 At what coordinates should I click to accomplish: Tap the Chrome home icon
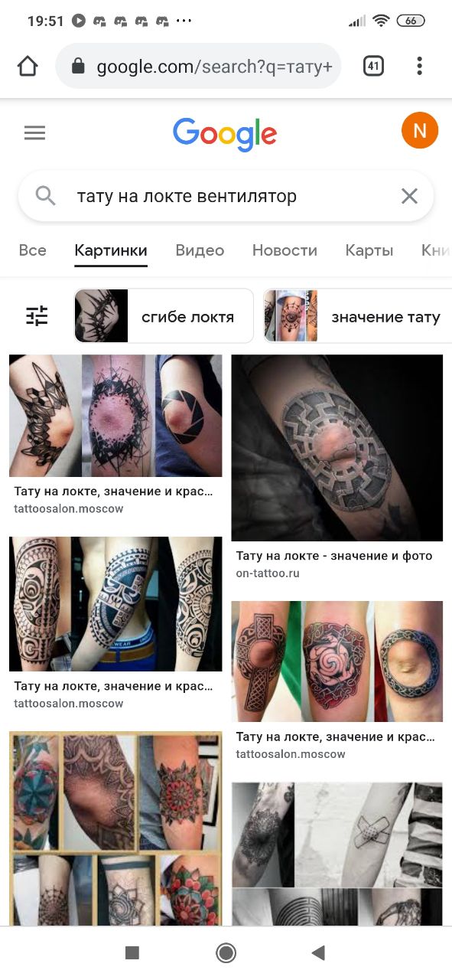pyautogui.click(x=28, y=67)
